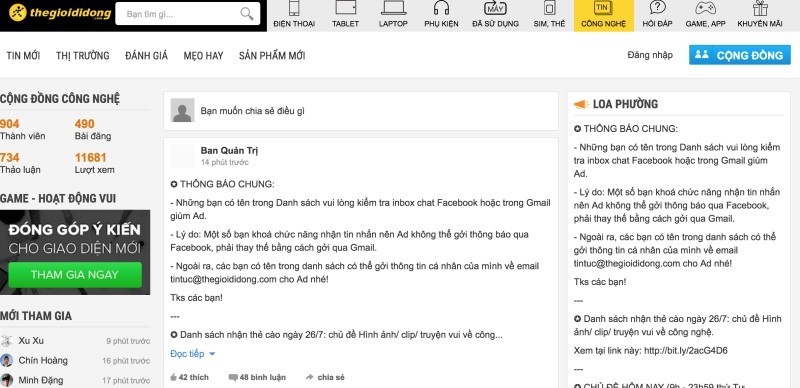Click the Đóng góp ý kiến banner
The image size is (800, 388).
[75, 252]
